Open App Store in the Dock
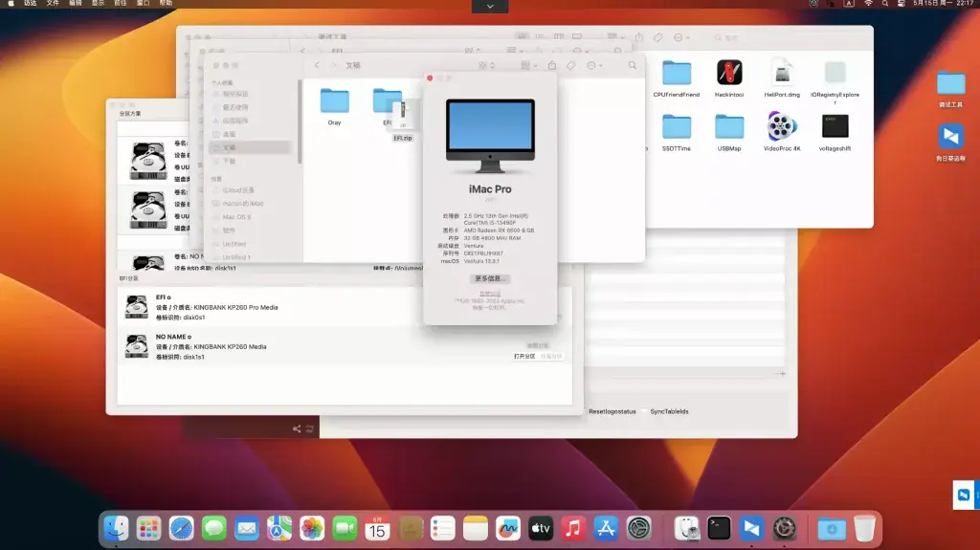 (x=606, y=529)
